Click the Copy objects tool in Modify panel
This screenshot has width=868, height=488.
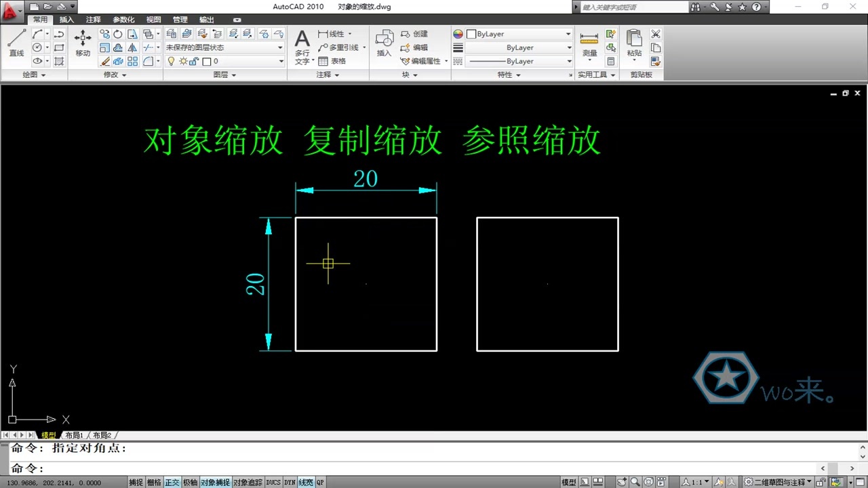[x=105, y=34]
